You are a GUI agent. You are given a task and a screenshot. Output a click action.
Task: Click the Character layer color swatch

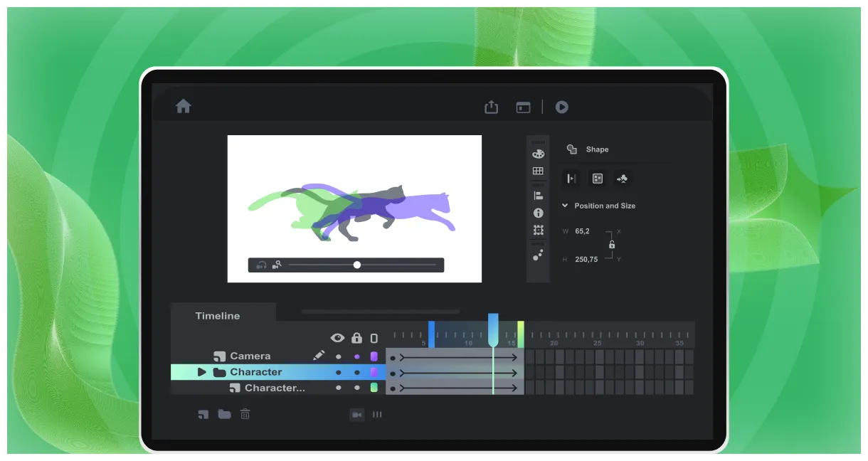(374, 371)
